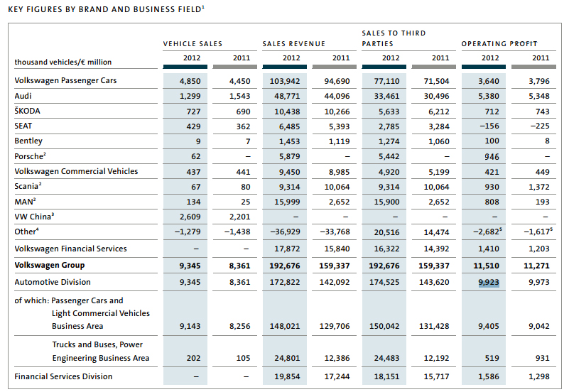569x392 pixels.
Task: Click the 'Volkswagen Commercial Vehicles' row label
Action: point(76,171)
